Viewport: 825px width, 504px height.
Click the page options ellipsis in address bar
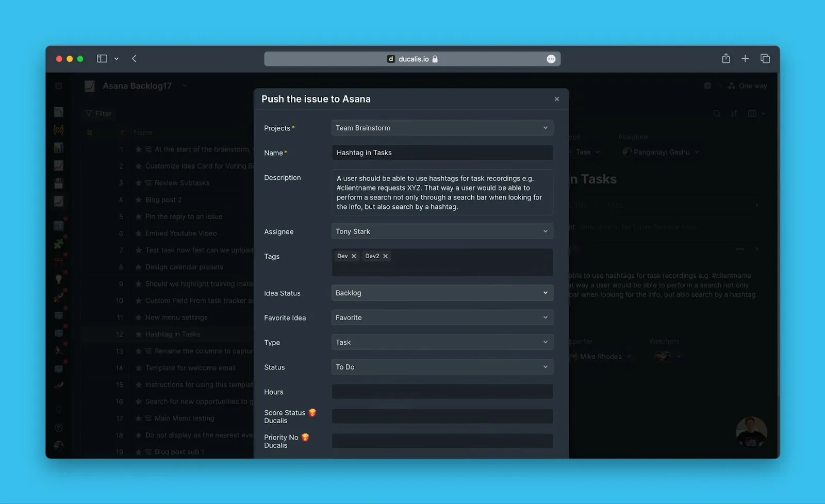(x=551, y=59)
